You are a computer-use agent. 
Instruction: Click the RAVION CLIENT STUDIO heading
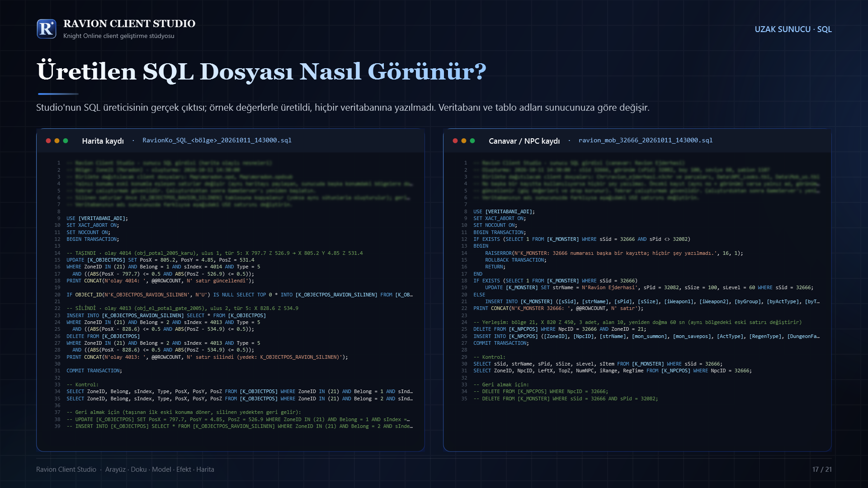tap(129, 23)
